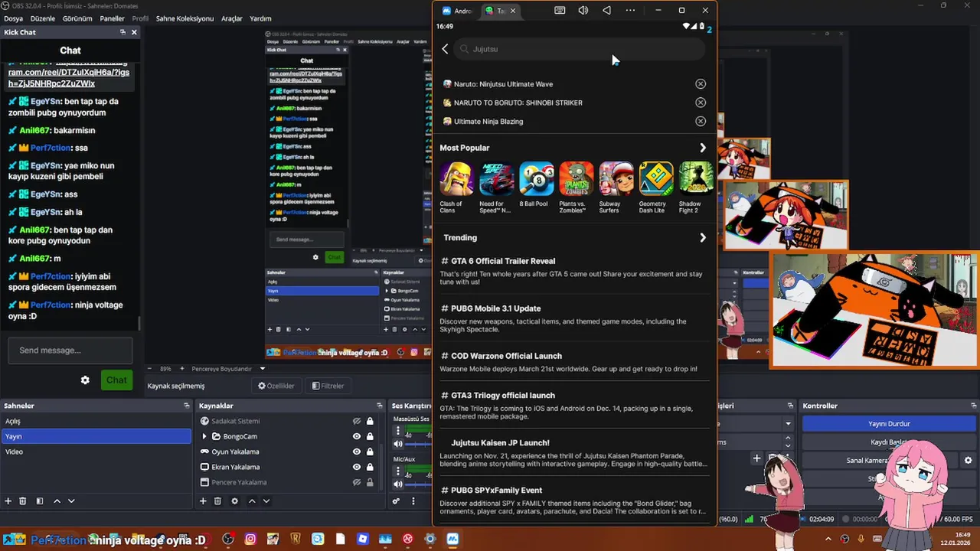Open the Filtreler button
This screenshot has width=980, height=551.
point(328,386)
